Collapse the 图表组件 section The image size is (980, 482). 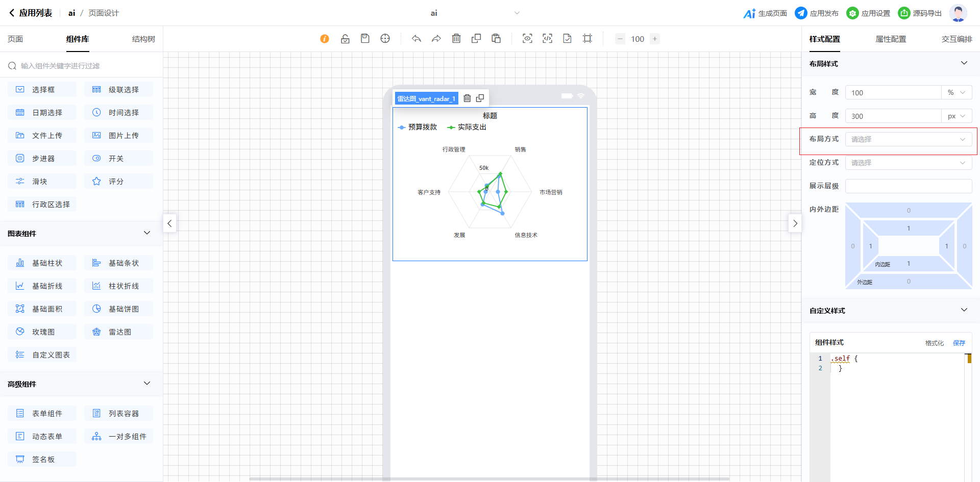tap(147, 233)
